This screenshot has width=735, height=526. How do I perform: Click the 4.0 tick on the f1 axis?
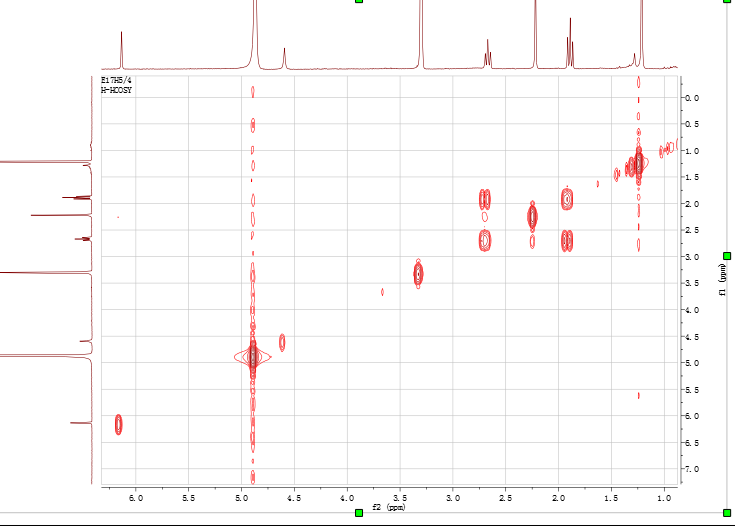coord(692,310)
